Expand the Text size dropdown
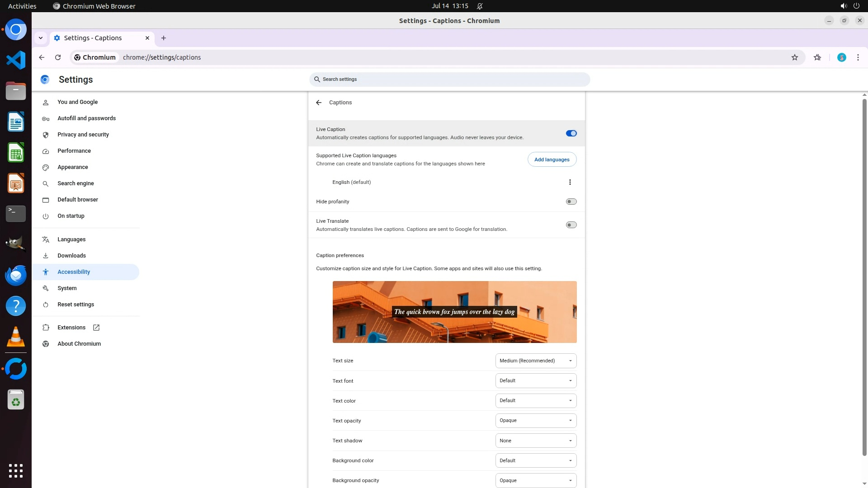868x488 pixels. pos(536,361)
